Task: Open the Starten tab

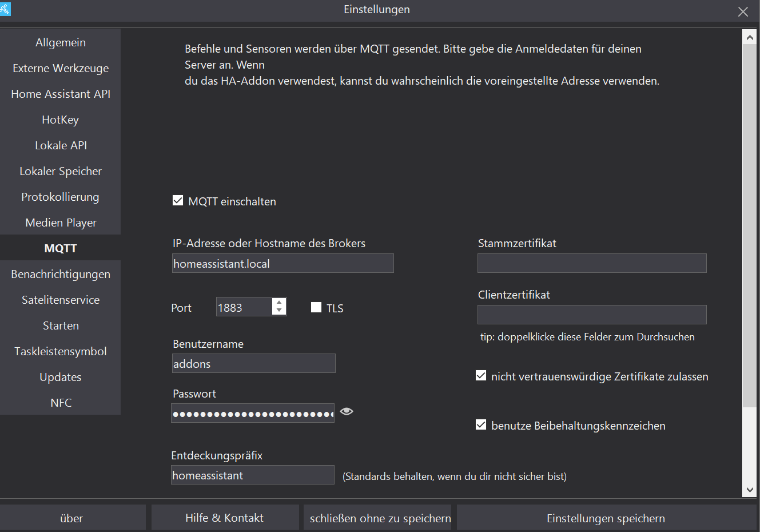Action: pyautogui.click(x=61, y=325)
